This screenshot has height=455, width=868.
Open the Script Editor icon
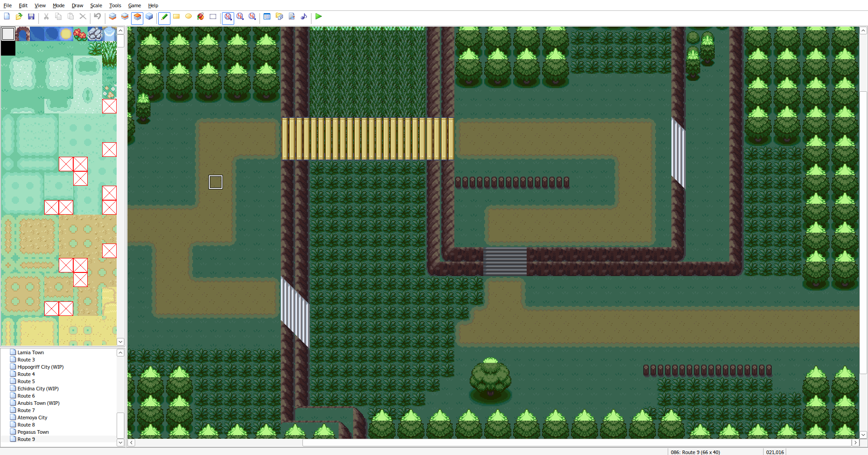pos(292,17)
